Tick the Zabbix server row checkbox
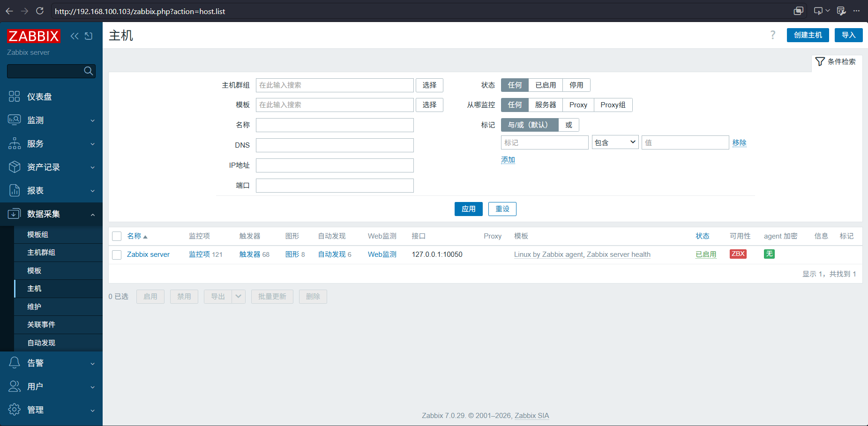This screenshot has width=868, height=426. (117, 254)
